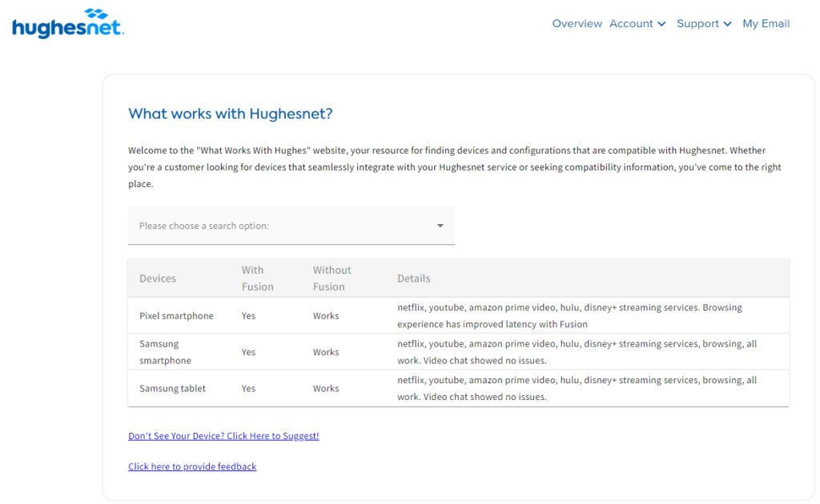Select the Samsung tablet row
This screenshot has width=820, height=504.
(172, 389)
